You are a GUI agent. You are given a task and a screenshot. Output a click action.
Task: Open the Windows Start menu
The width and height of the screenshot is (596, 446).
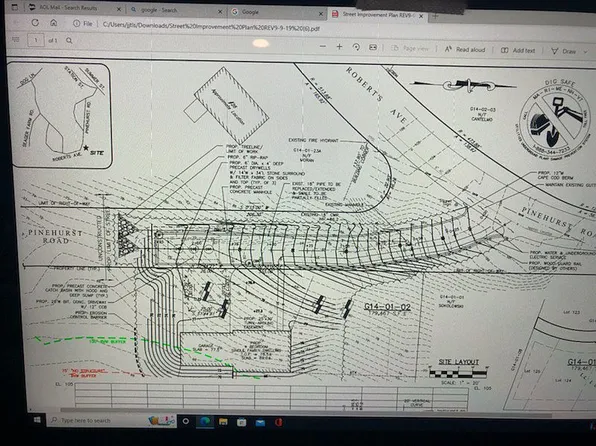(37, 420)
